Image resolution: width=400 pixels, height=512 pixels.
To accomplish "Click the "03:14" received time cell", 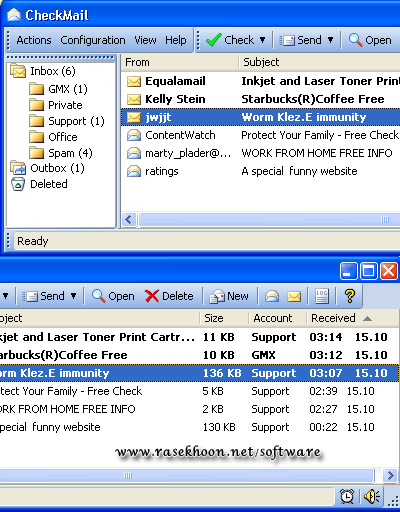I will 326,337.
